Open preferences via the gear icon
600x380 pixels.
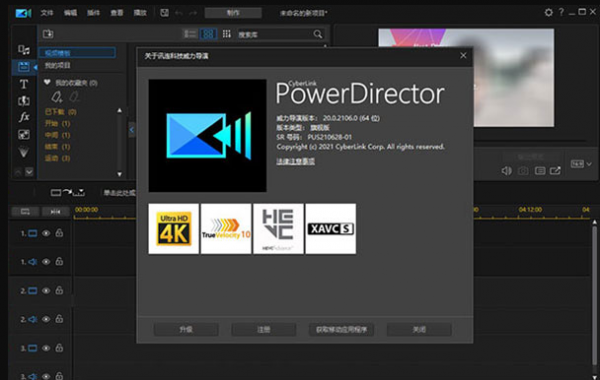pyautogui.click(x=548, y=12)
